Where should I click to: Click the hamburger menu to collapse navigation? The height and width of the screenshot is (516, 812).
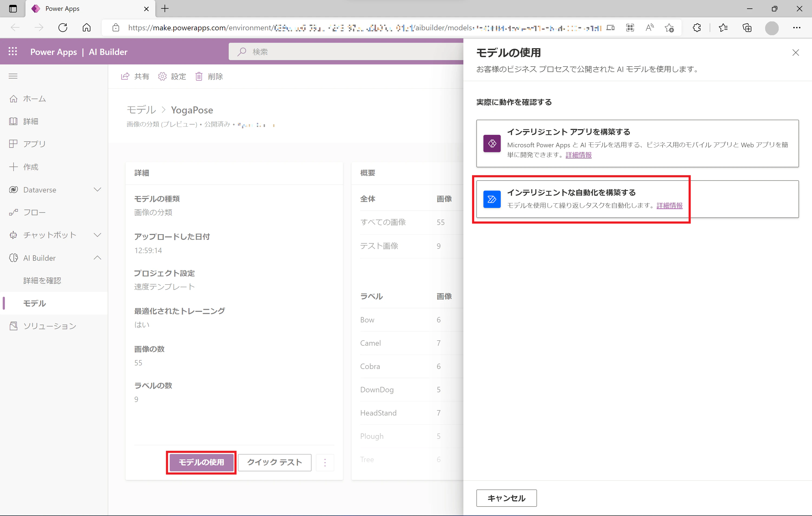13,76
